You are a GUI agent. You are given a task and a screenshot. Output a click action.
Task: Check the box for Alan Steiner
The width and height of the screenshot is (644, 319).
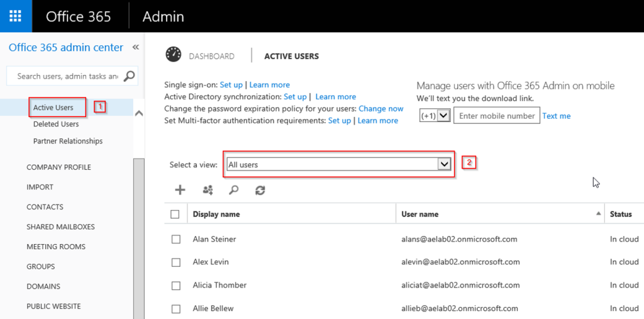(176, 239)
